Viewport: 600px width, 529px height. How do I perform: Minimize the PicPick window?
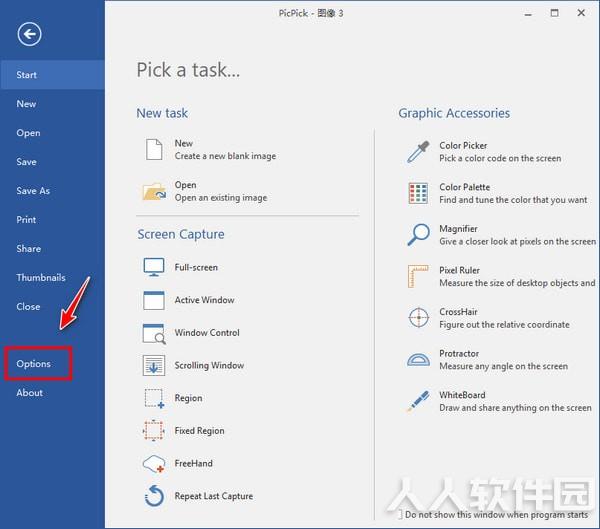tap(528, 14)
